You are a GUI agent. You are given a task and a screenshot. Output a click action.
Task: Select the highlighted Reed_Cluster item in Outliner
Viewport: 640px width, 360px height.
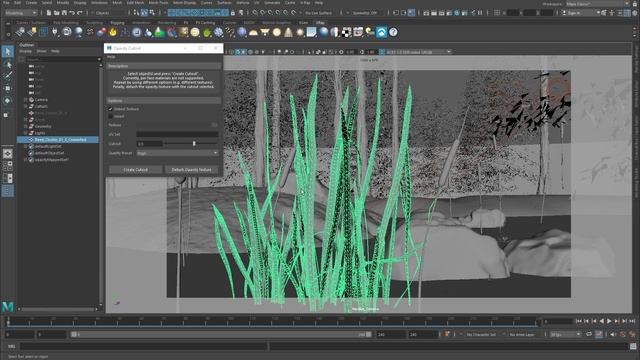pos(58,140)
